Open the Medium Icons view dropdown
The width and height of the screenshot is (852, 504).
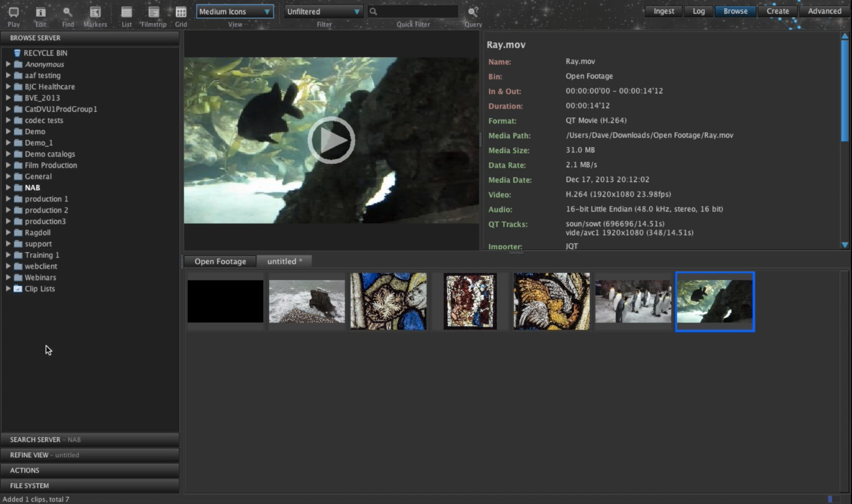(235, 11)
